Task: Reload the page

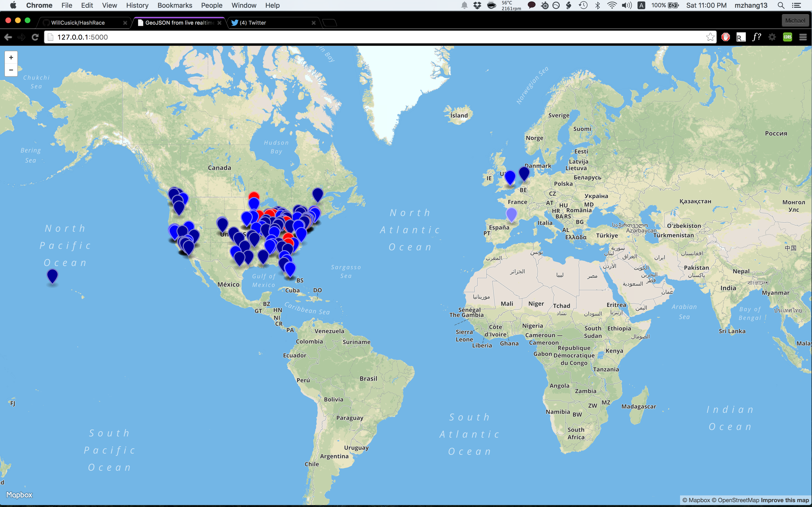Action: (35, 37)
